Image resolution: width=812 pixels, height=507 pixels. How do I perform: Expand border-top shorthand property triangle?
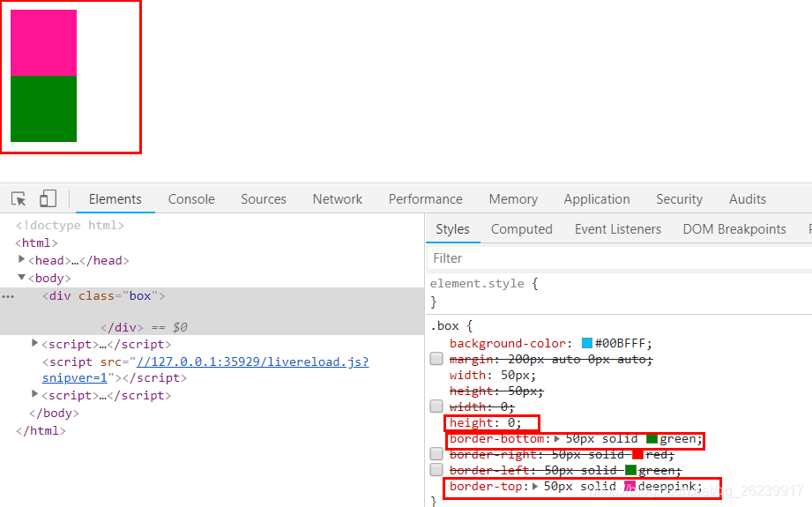tap(535, 487)
